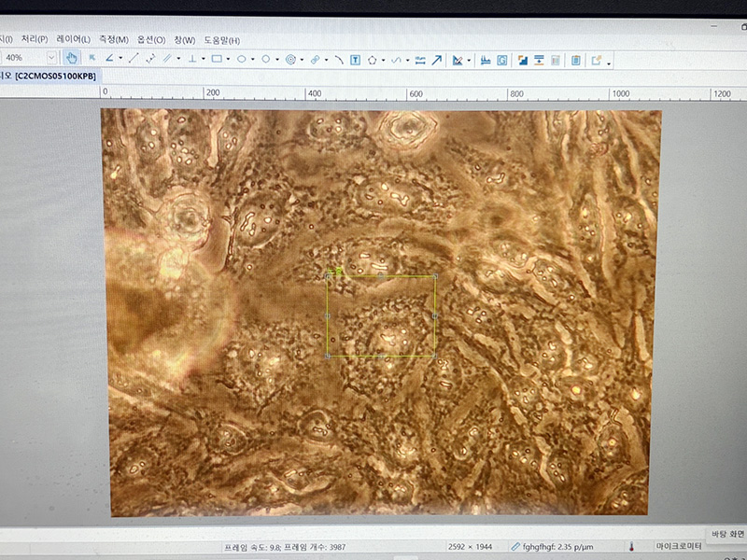747x560 pixels.
Task: Select the hand pan tool
Action: [x=72, y=59]
